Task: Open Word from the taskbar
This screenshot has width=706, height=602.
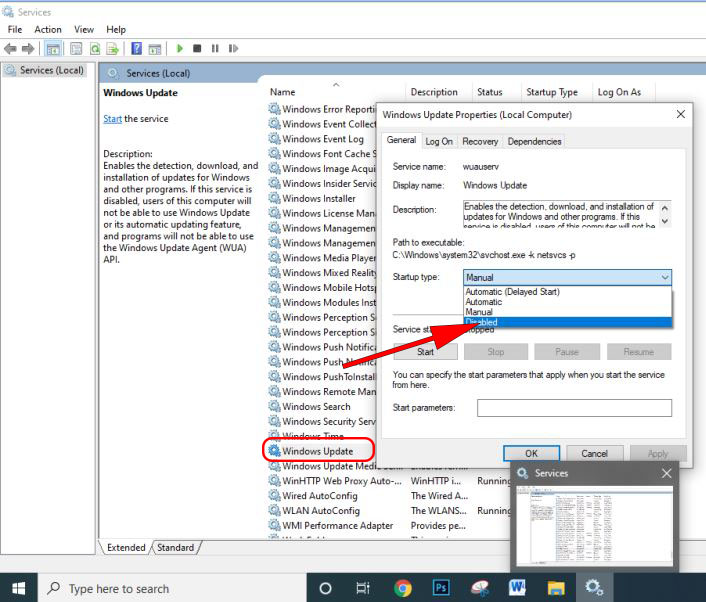Action: pos(517,588)
